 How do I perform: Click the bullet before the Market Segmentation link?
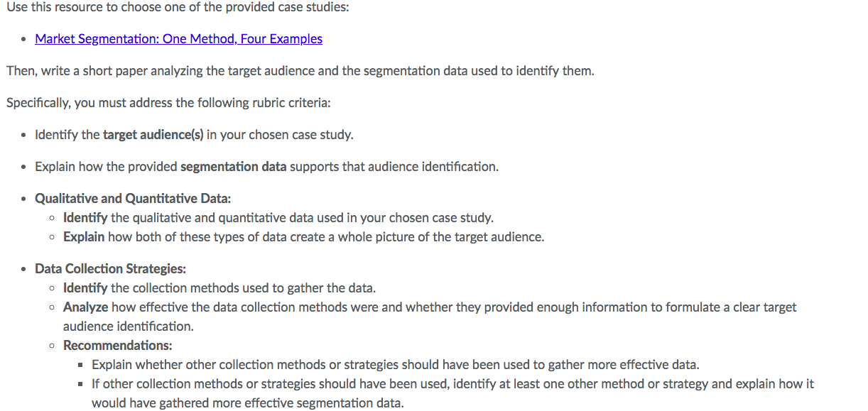coord(24,40)
